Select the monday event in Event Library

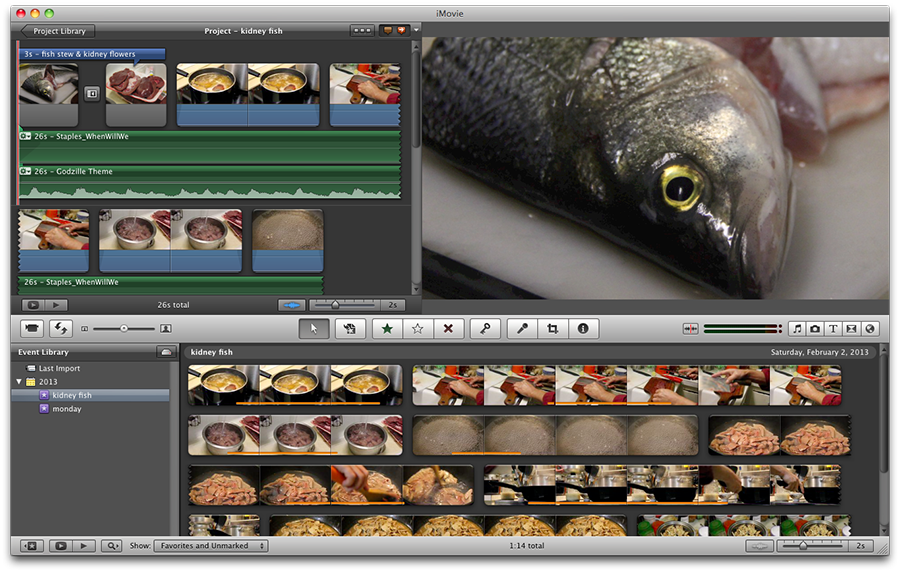click(66, 409)
